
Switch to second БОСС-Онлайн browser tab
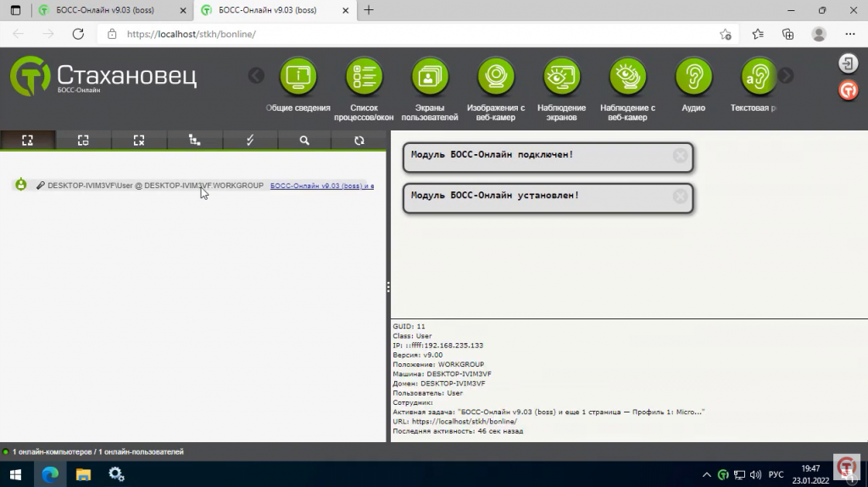[x=268, y=10]
